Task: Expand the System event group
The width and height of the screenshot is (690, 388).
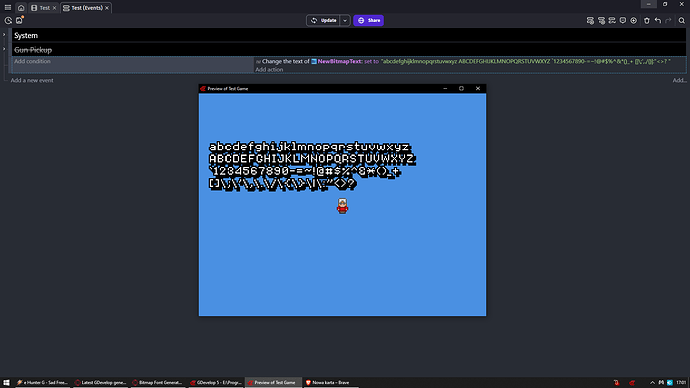Action: pyautogui.click(x=4, y=34)
